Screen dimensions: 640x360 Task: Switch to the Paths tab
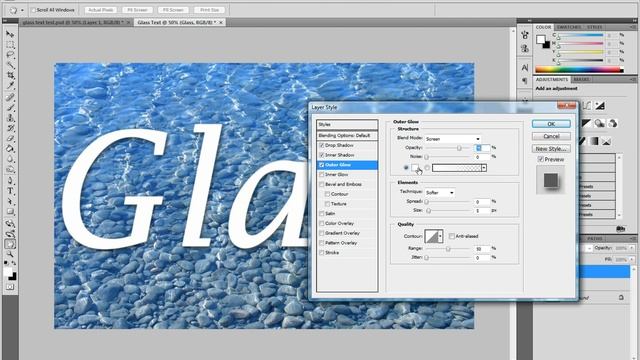(x=595, y=238)
